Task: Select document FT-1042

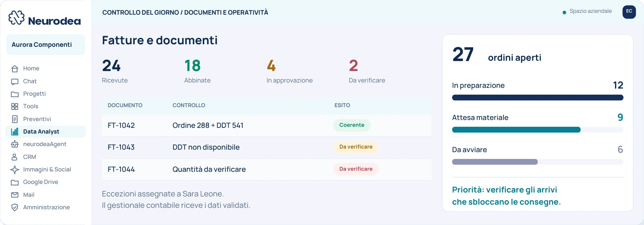Action: tap(121, 125)
